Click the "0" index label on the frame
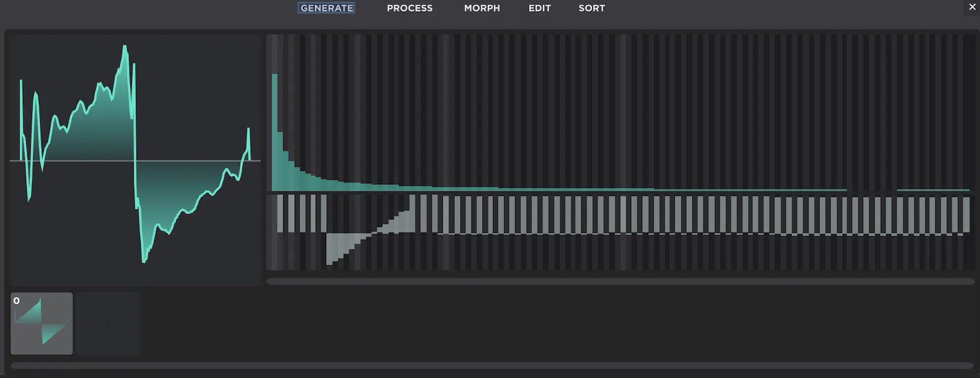 [16, 301]
